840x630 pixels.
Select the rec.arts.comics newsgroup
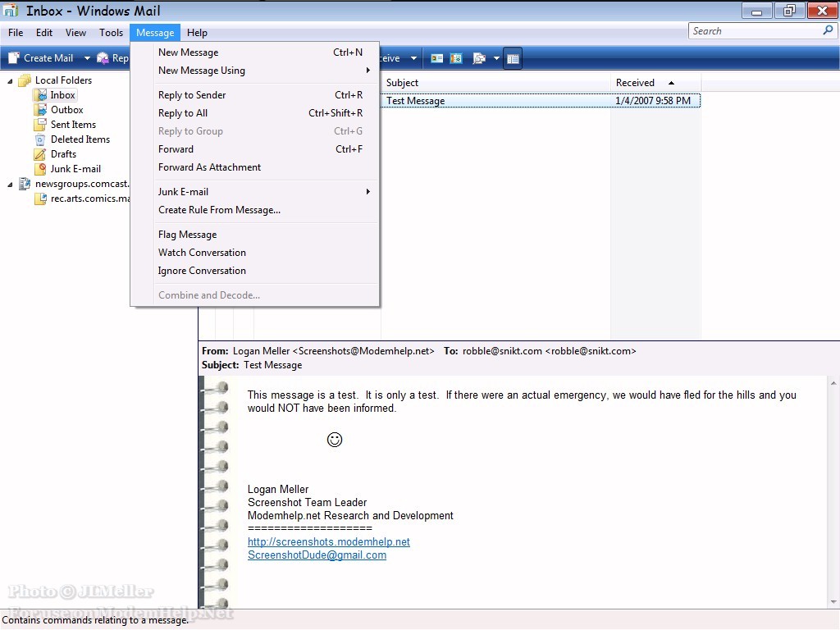(90, 199)
